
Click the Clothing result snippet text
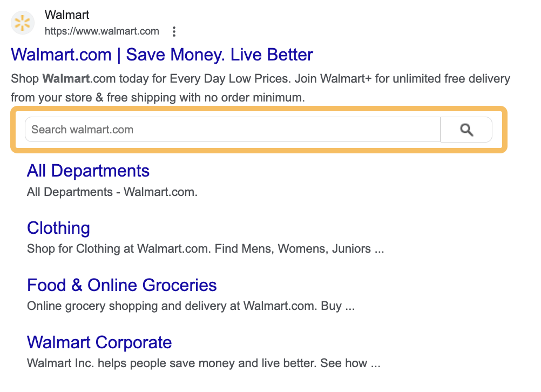[205, 249]
